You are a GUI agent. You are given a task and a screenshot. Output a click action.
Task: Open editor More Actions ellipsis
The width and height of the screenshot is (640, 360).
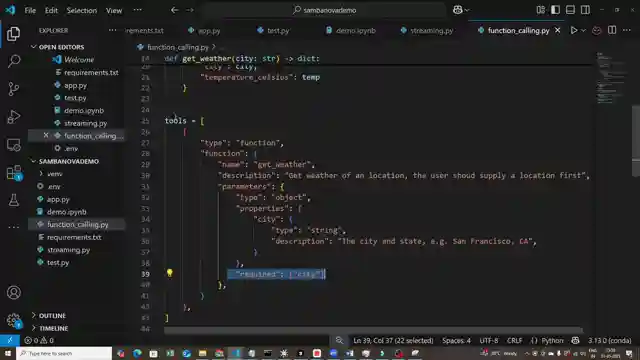click(x=627, y=30)
